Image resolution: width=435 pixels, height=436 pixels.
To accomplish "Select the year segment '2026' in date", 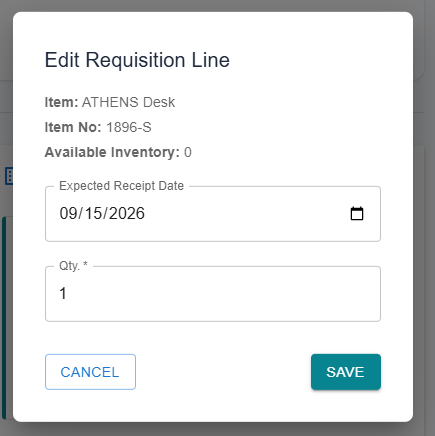I will pos(127,213).
